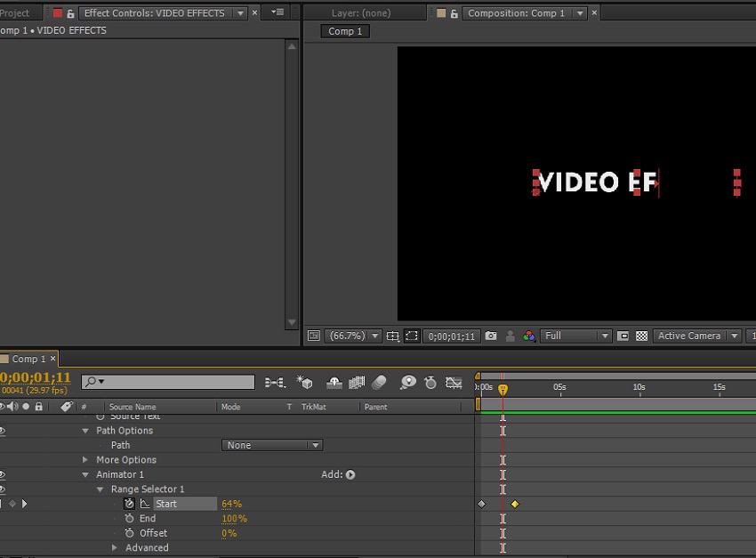Select the first gray Start keyframe
Image resolution: width=756 pixels, height=558 pixels.
click(x=482, y=504)
